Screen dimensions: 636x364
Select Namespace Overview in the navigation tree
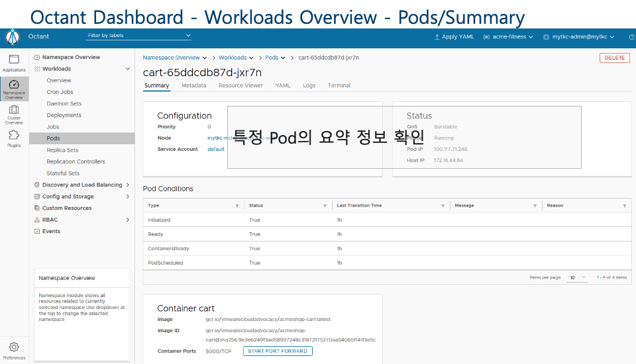[x=71, y=57]
